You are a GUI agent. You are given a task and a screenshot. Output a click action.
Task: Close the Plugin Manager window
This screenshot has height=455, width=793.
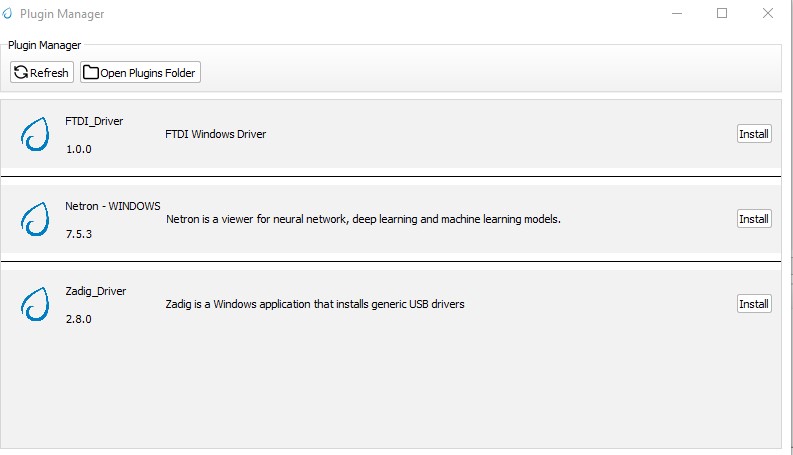click(768, 14)
